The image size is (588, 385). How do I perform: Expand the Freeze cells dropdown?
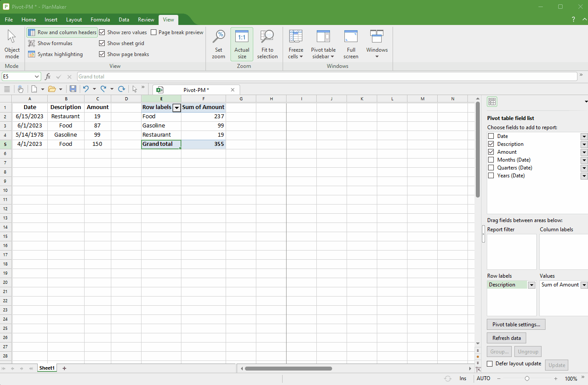click(x=296, y=57)
